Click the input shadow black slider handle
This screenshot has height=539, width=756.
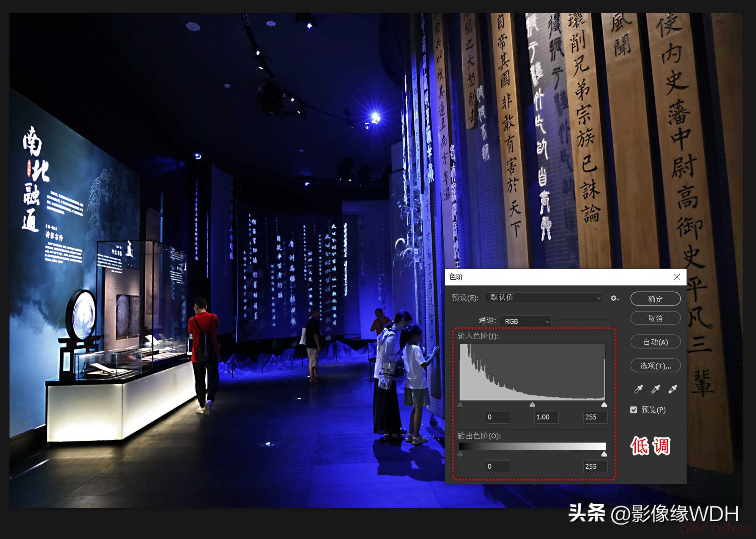[460, 405]
